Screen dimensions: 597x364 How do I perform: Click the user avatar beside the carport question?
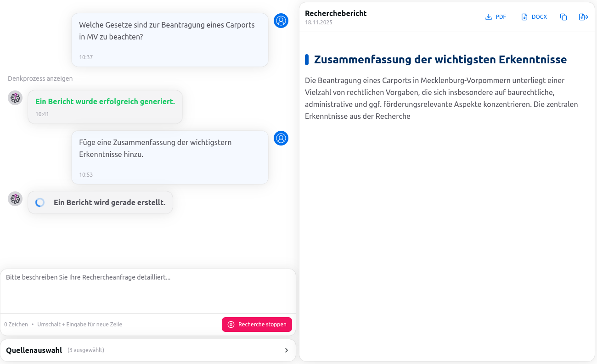pos(281,21)
